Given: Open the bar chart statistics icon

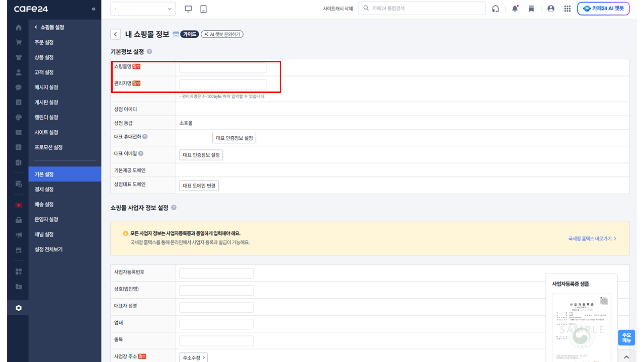Looking at the screenshot, I should pos(19,147).
